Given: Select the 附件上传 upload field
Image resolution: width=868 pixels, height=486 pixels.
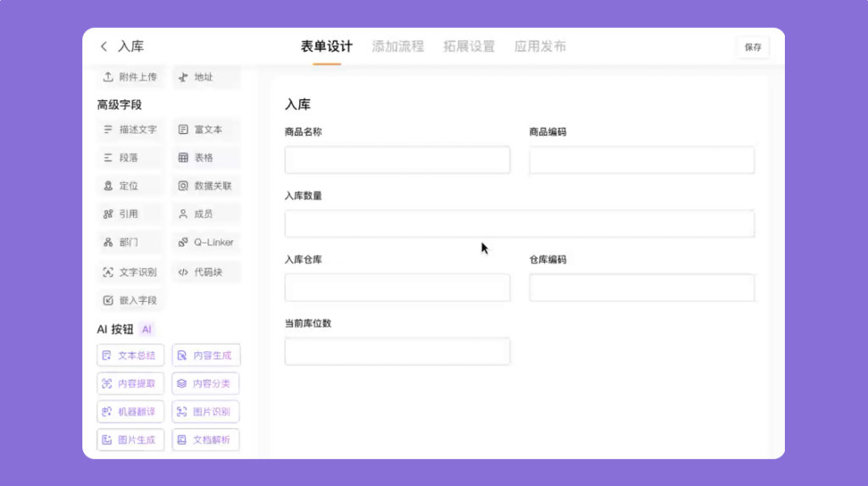Looking at the screenshot, I should [x=131, y=77].
